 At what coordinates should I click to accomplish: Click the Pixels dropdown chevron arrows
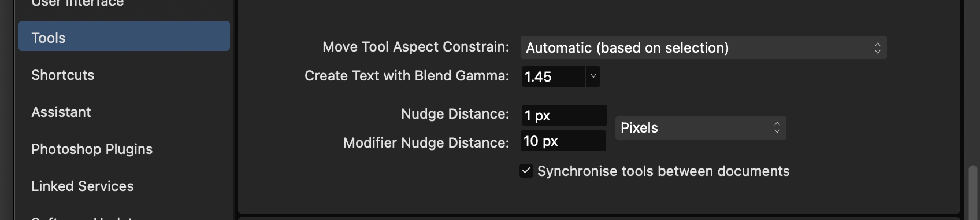click(x=777, y=128)
